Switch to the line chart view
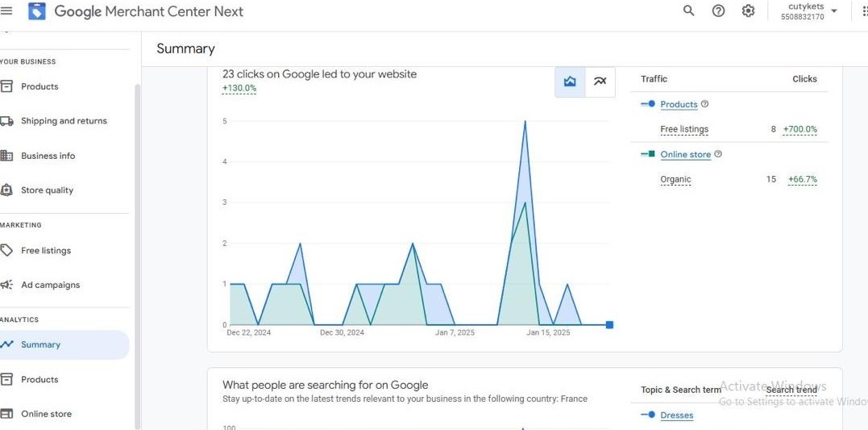This screenshot has width=868, height=430. pyautogui.click(x=600, y=81)
